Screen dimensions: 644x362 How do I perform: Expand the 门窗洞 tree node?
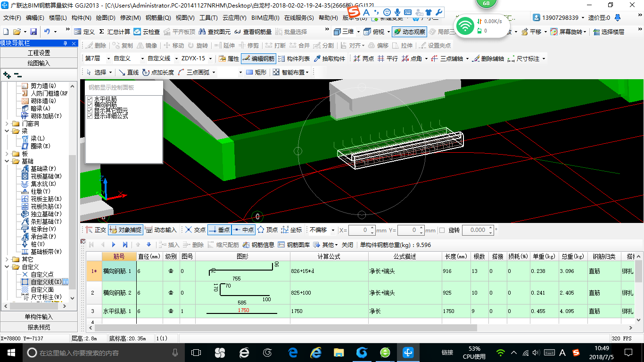6,123
